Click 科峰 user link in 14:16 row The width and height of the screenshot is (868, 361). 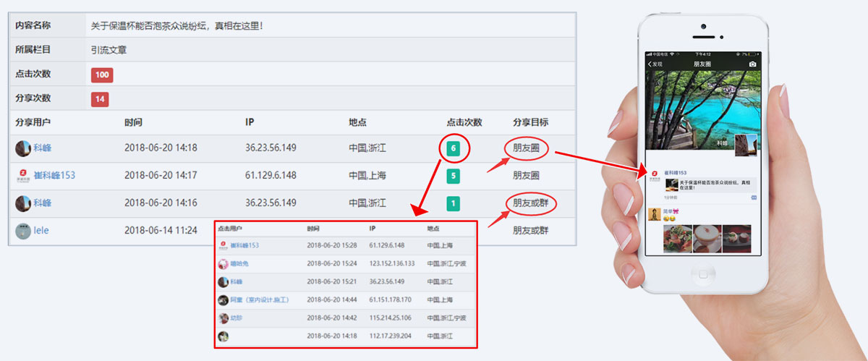click(x=43, y=203)
